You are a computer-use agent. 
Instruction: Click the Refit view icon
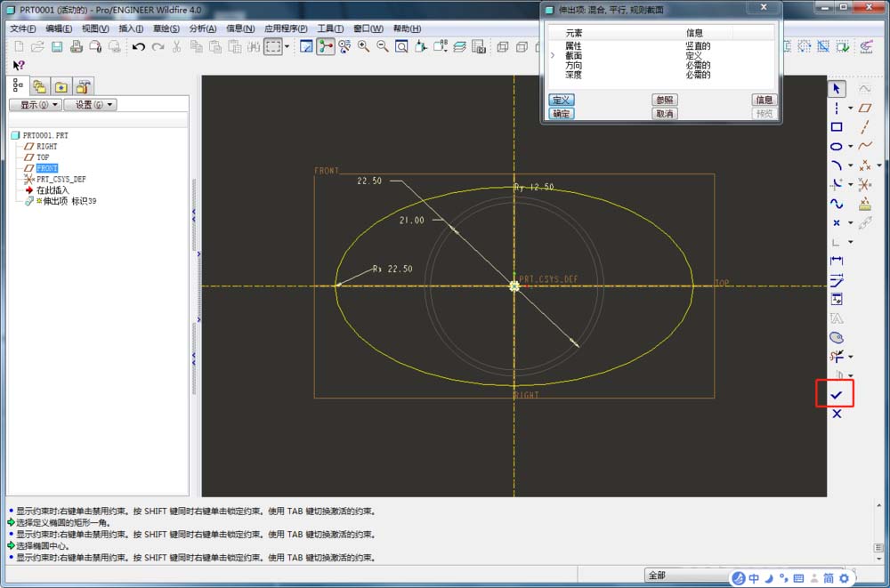(x=401, y=46)
